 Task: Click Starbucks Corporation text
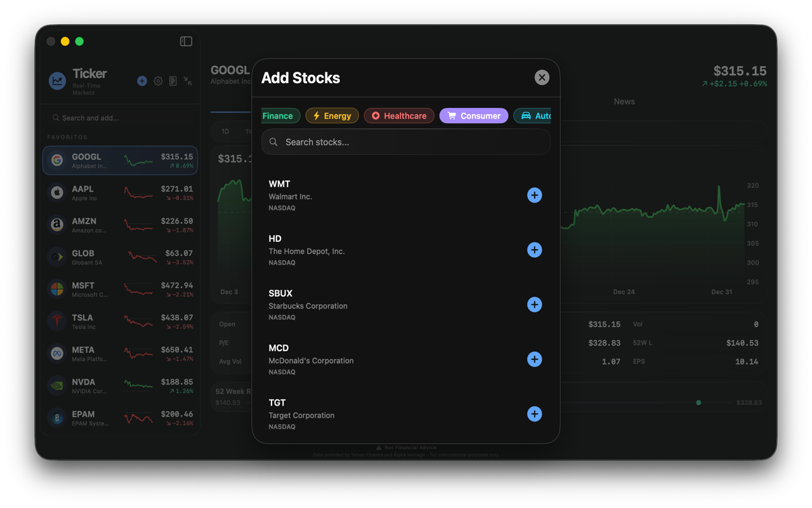click(x=308, y=305)
